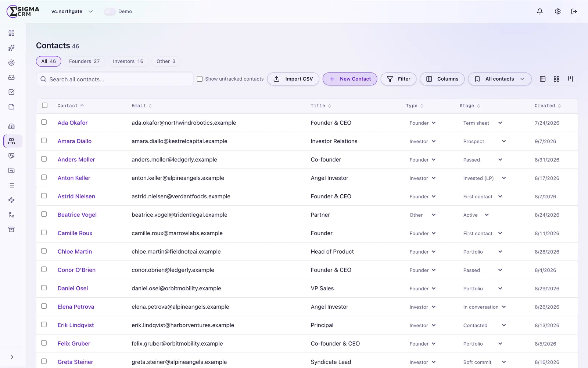Open the deals handshake icon in sidebar
This screenshot has height=368, width=588.
(11, 156)
